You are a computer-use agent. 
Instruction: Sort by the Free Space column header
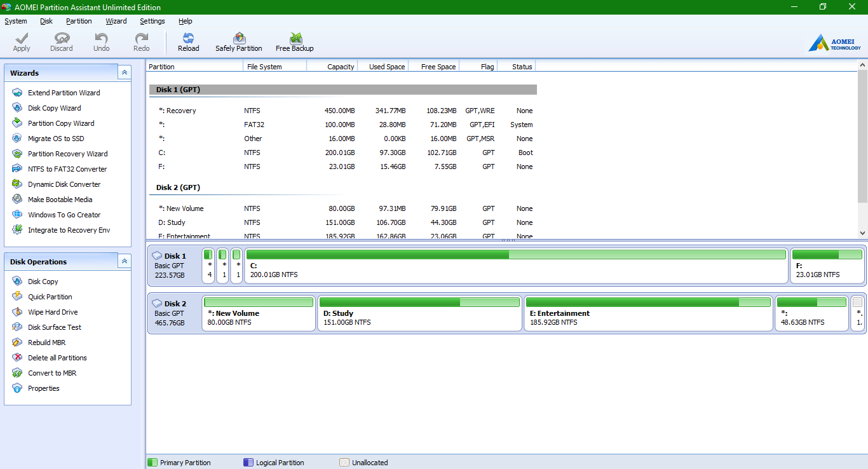pyautogui.click(x=434, y=66)
